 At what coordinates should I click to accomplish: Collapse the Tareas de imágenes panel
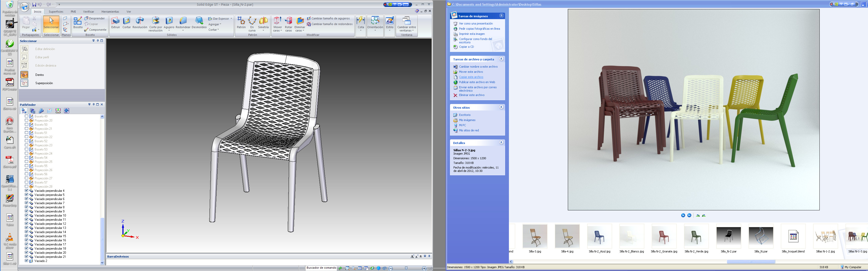coord(501,16)
